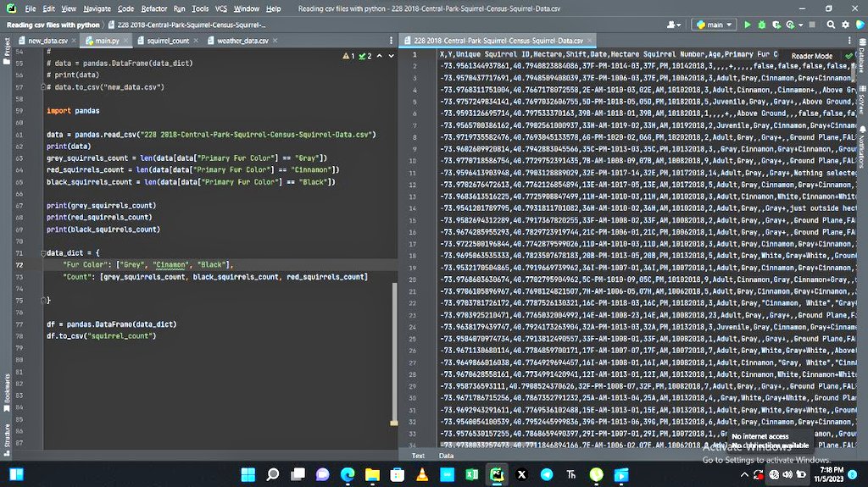
Task: Open Telegram from the taskbar
Action: pos(547,474)
